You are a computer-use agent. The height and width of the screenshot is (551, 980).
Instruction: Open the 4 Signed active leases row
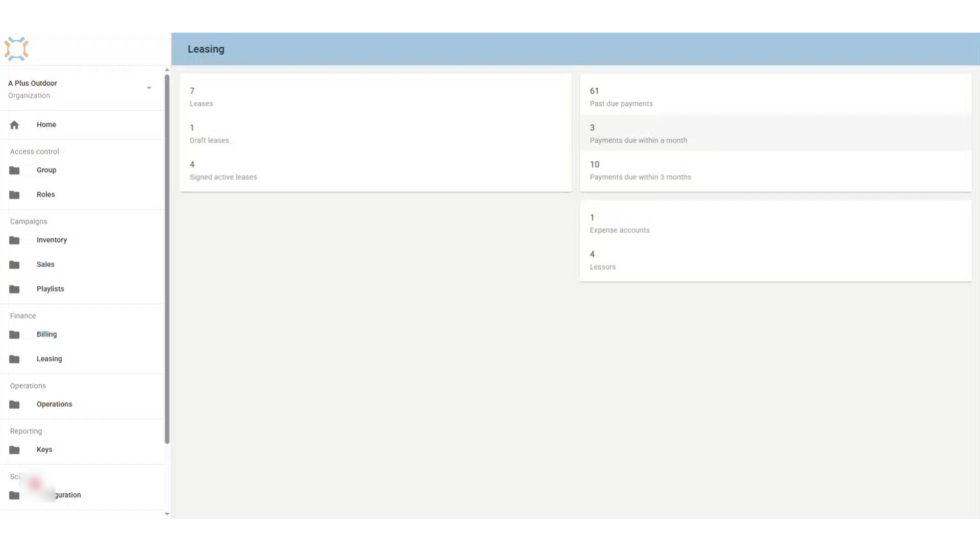[x=376, y=170]
